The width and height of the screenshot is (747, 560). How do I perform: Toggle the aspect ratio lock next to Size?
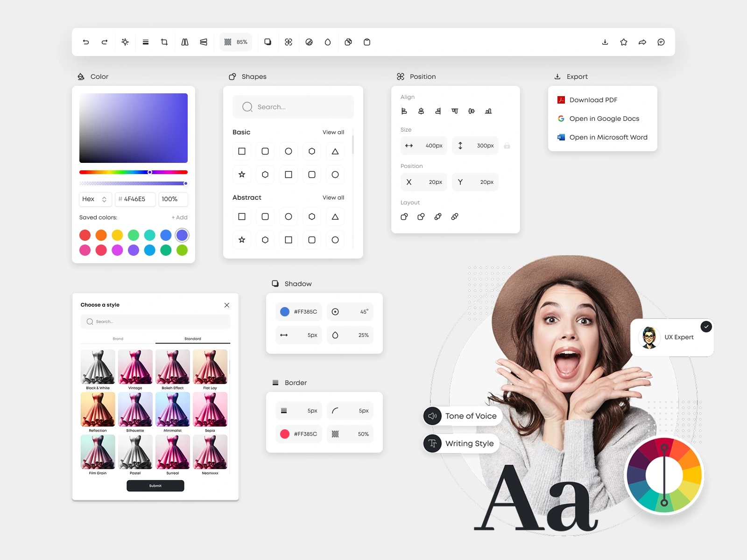507,146
